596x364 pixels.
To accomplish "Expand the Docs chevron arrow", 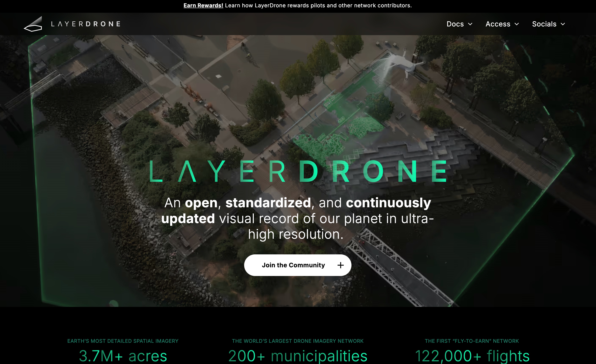I will [470, 24].
